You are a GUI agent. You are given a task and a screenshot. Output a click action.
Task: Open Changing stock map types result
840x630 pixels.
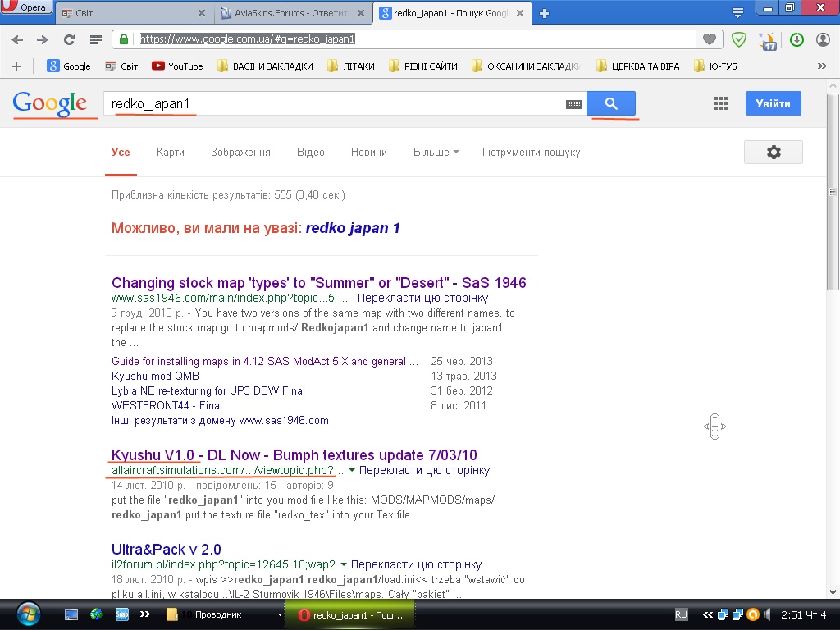click(319, 283)
